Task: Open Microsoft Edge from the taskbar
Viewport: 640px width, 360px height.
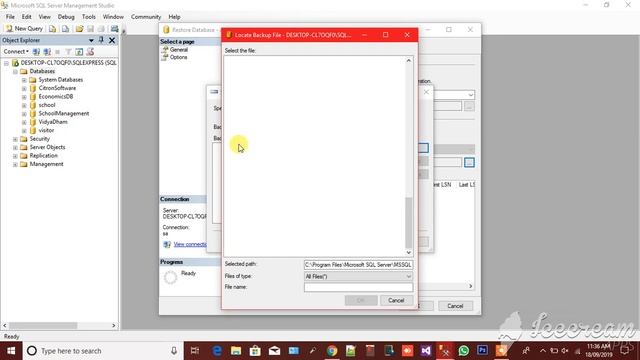Action: [x=217, y=351]
